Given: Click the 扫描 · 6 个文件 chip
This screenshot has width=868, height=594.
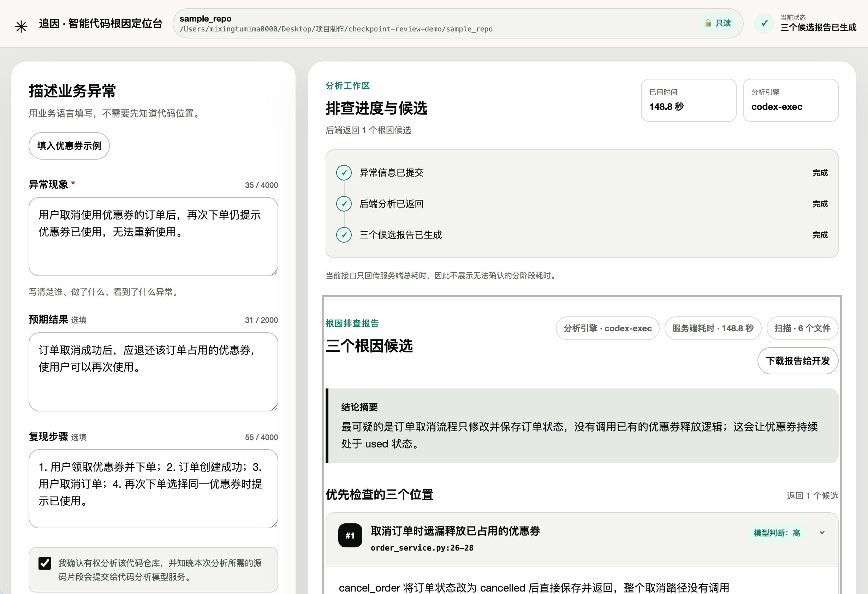Looking at the screenshot, I should [802, 328].
